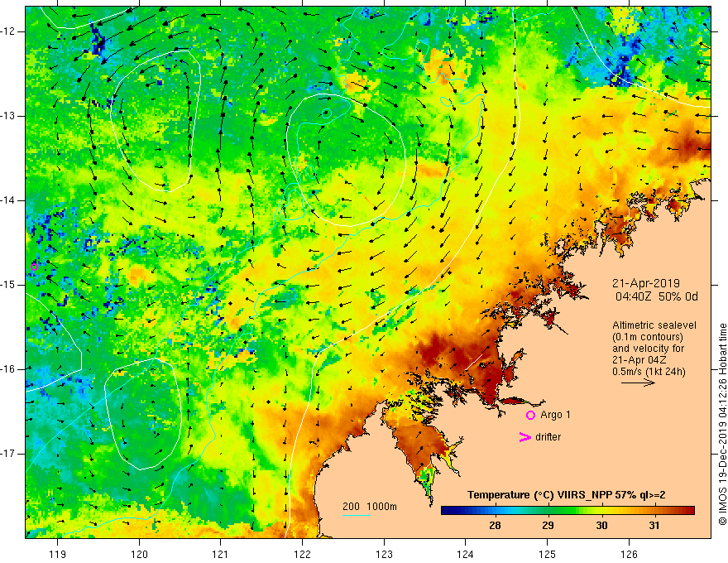
Task: Click the 122 longitude axis label
Action: point(302,554)
